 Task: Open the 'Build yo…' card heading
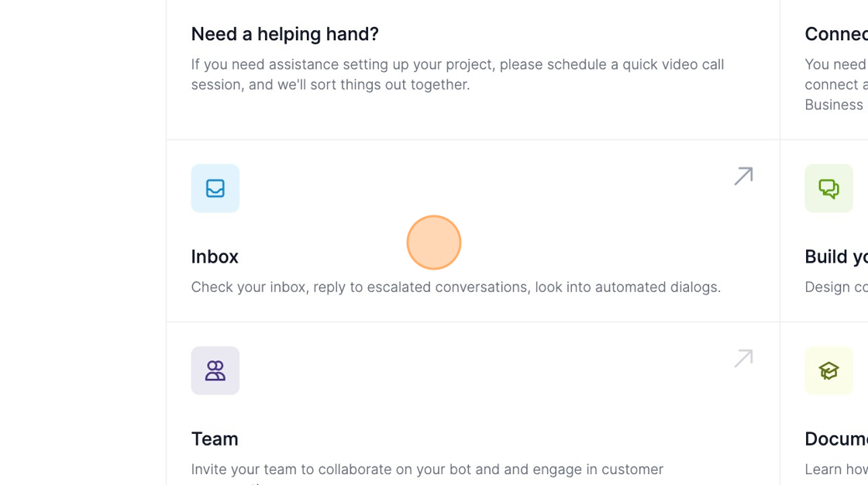836,257
